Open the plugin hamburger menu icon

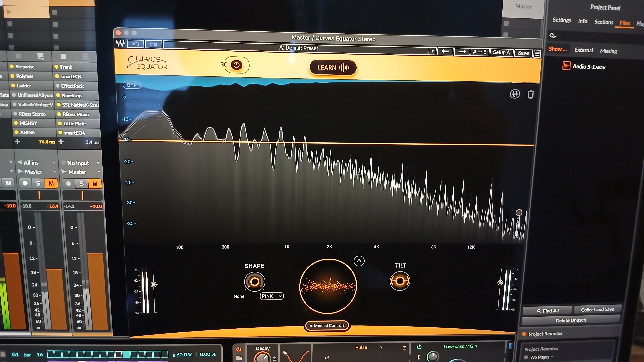tap(537, 53)
